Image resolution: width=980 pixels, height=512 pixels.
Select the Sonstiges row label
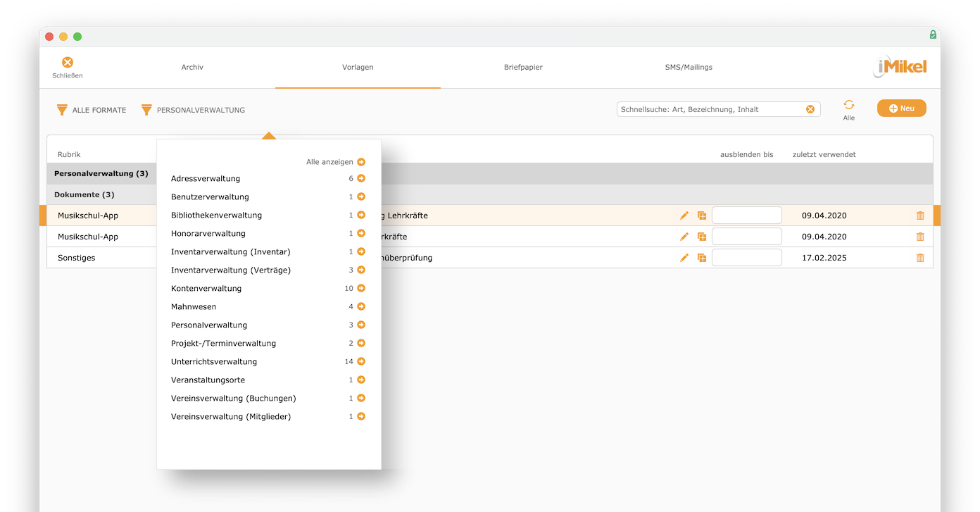76,258
